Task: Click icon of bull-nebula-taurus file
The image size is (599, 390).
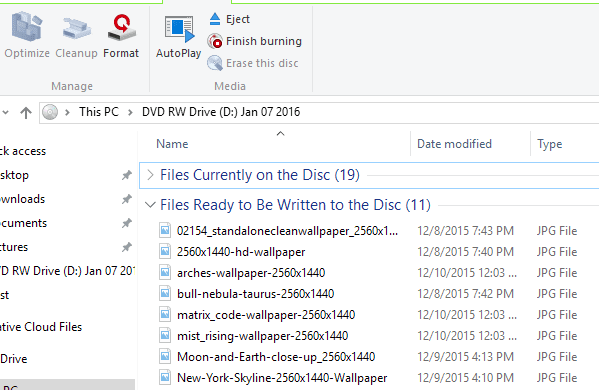Action: tap(165, 293)
